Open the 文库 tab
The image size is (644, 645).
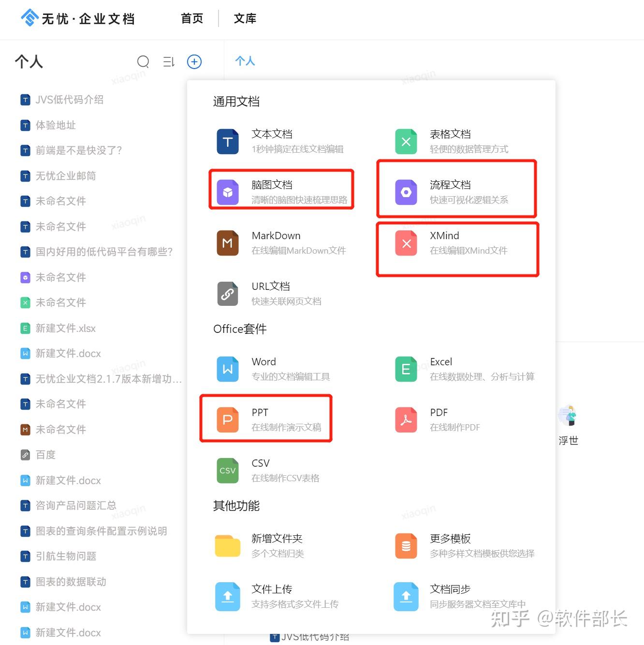point(245,18)
